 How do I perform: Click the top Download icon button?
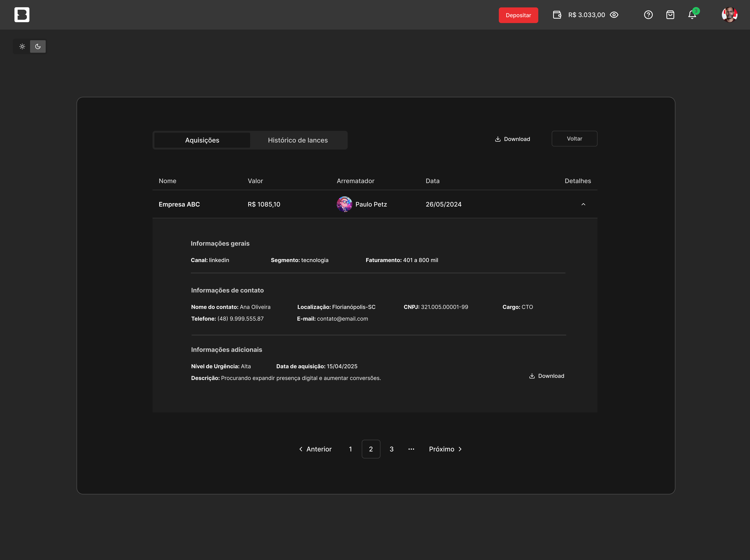512,139
